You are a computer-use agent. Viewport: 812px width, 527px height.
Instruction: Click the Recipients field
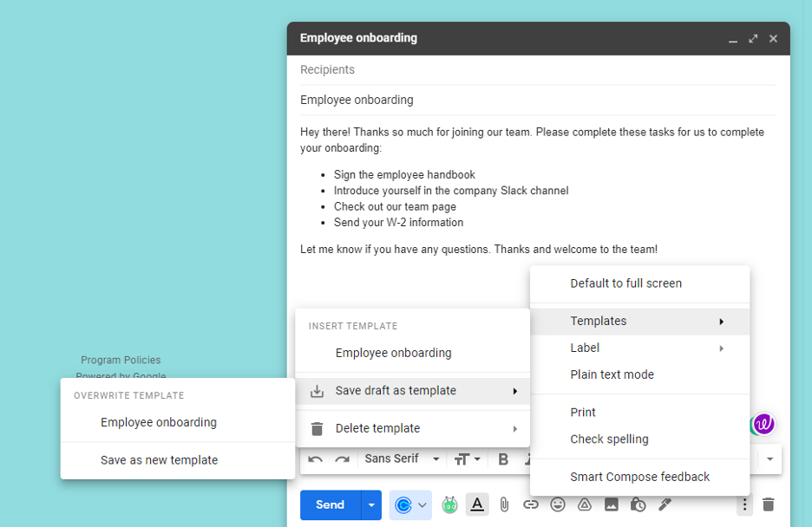click(538, 70)
